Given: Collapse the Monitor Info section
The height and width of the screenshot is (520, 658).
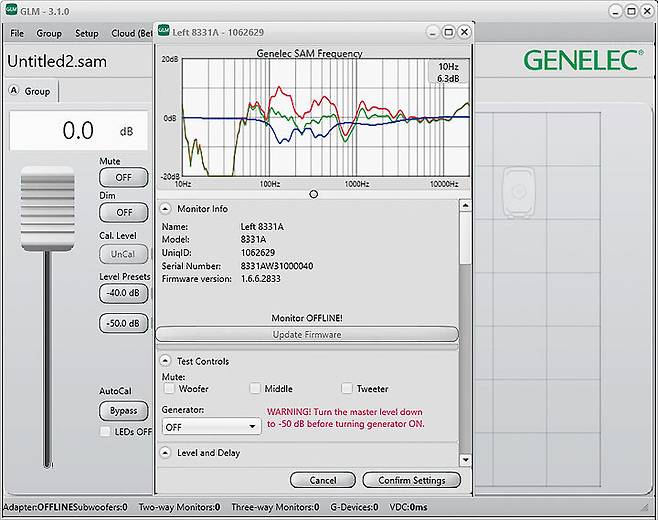Looking at the screenshot, I should (166, 209).
